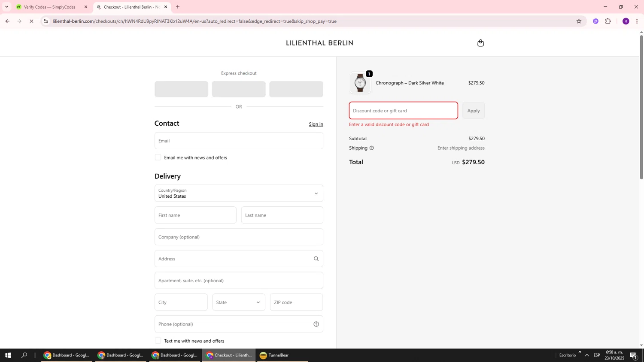Click the shipping info help icon
This screenshot has height=362, width=644.
coord(372,148)
